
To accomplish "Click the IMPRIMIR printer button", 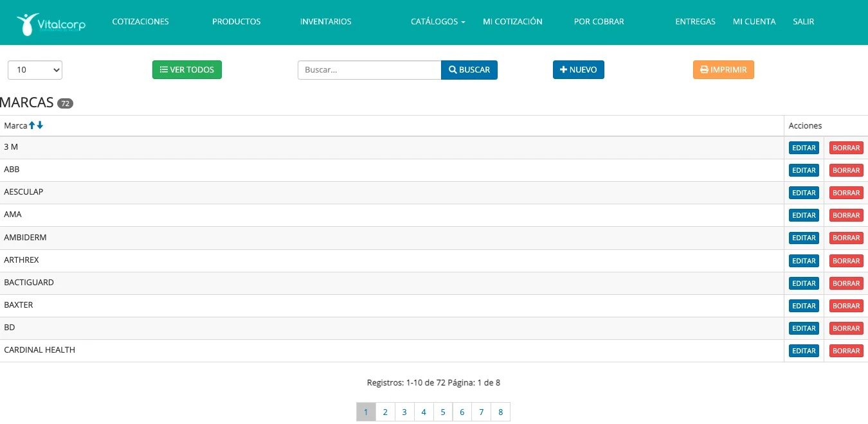I will [x=723, y=70].
